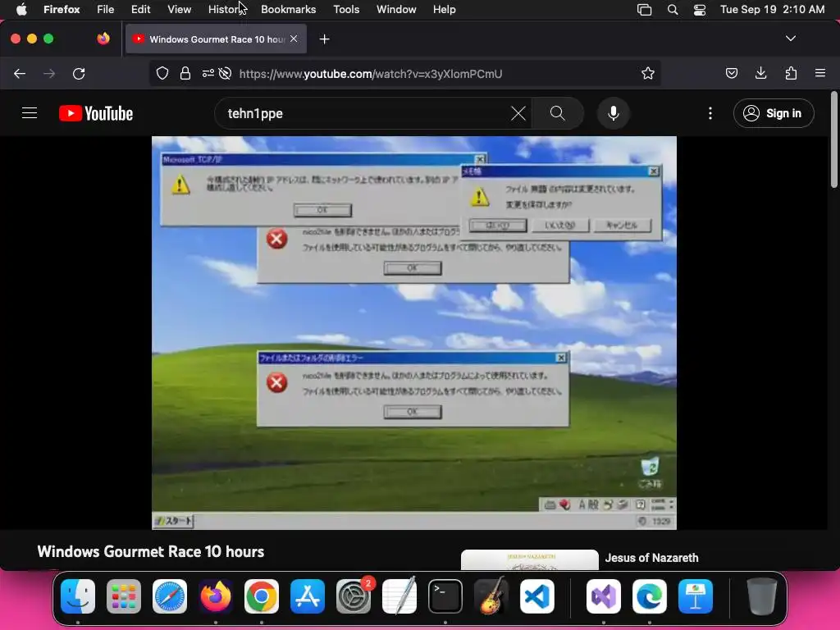Open Firefox application menu
Screen dimensions: 840x630
820,73
